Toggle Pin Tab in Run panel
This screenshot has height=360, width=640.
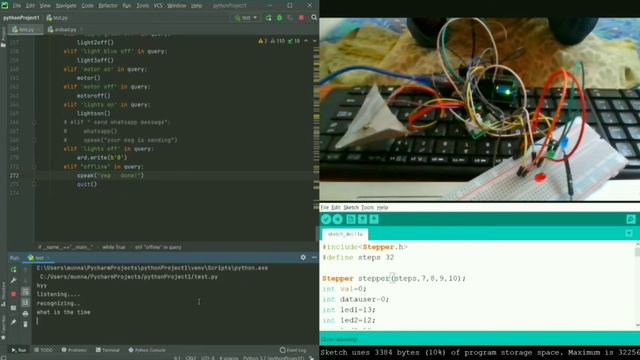click(x=13, y=322)
